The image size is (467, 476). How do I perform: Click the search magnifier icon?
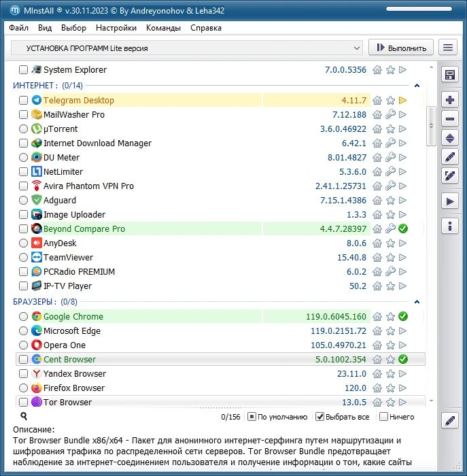(x=24, y=416)
